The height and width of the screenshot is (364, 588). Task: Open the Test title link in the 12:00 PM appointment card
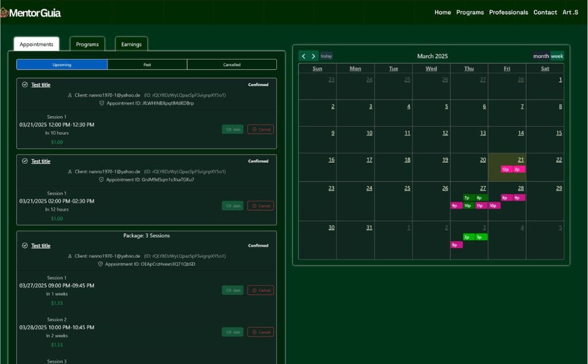coord(41,85)
